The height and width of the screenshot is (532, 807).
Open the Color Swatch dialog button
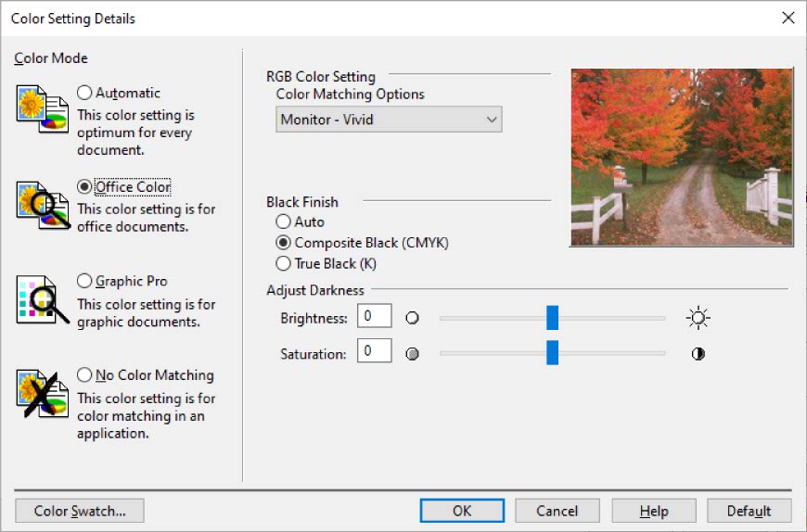[x=80, y=511]
